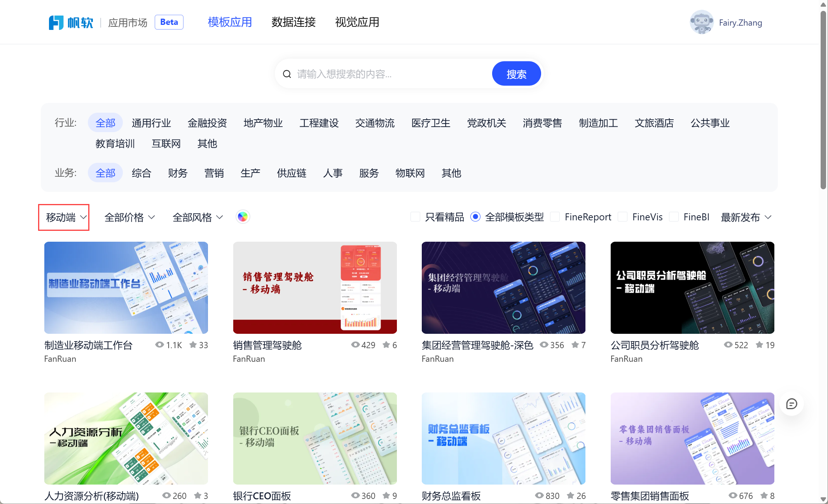Viewport: 828px width, 504px height.
Task: Open the 全部价格 dropdown
Action: pos(129,217)
